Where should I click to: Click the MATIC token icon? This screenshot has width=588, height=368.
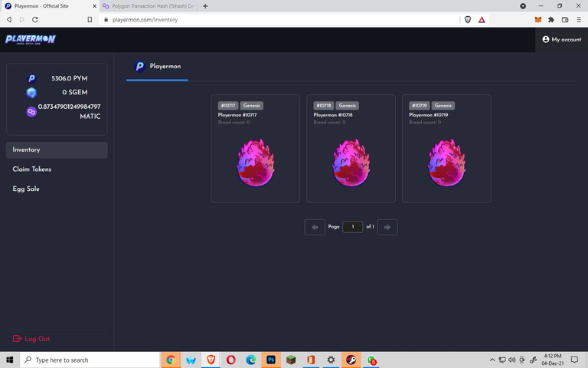(31, 111)
